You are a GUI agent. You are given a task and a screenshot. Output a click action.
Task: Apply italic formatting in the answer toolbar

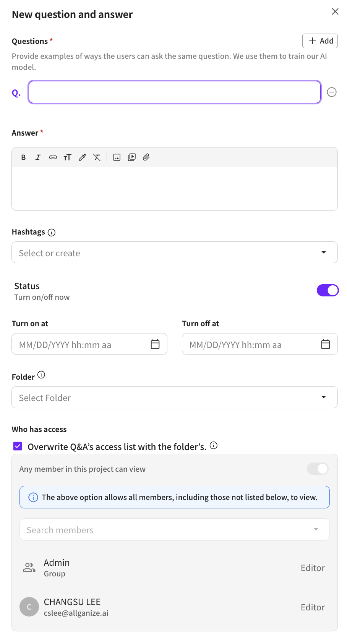[38, 157]
